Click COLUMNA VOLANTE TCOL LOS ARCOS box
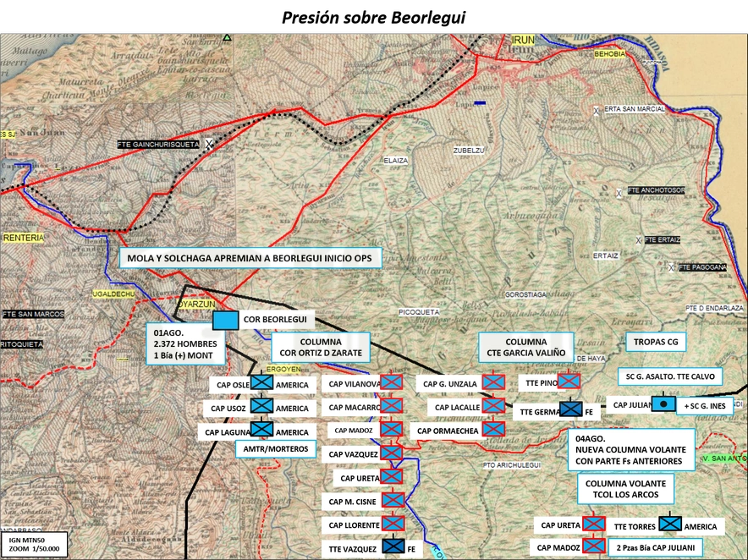The height and width of the screenshot is (560, 748). 625,489
